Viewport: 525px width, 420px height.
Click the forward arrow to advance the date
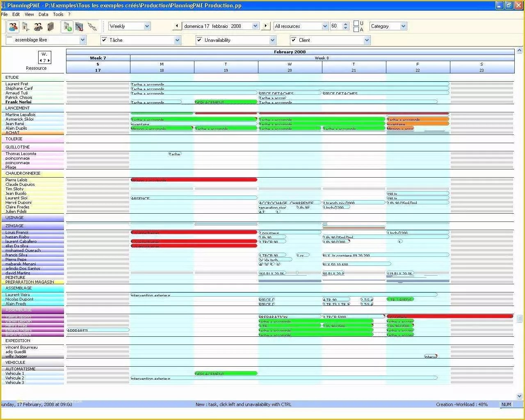pyautogui.click(x=266, y=26)
